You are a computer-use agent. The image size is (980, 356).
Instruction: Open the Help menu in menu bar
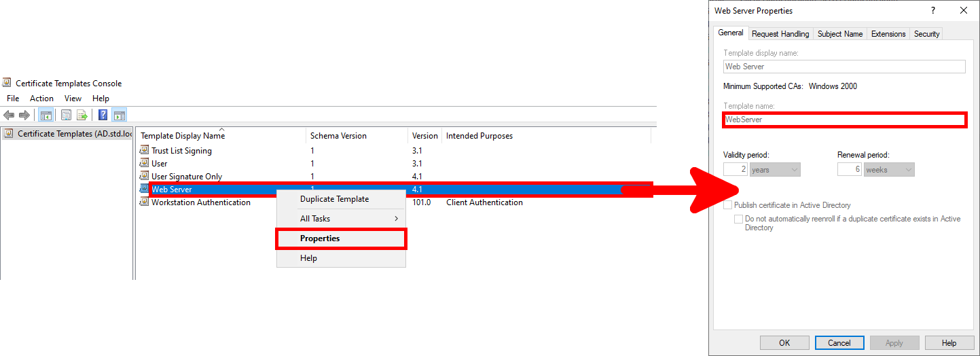pyautogui.click(x=101, y=99)
